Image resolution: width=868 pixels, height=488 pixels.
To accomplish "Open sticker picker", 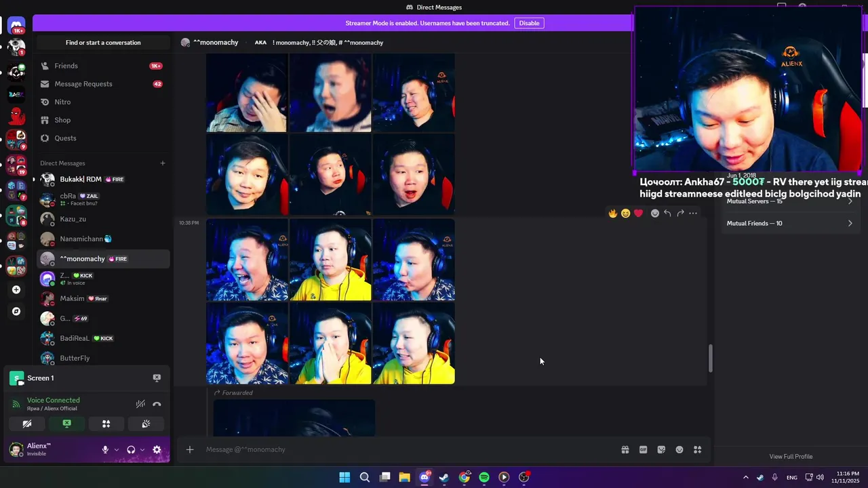I will pyautogui.click(x=661, y=449).
